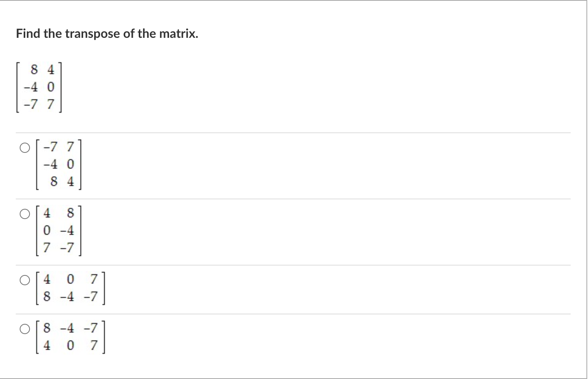Click the bottom-row 8 in the first answer option
The height and width of the screenshot is (379, 588).
click(54, 182)
